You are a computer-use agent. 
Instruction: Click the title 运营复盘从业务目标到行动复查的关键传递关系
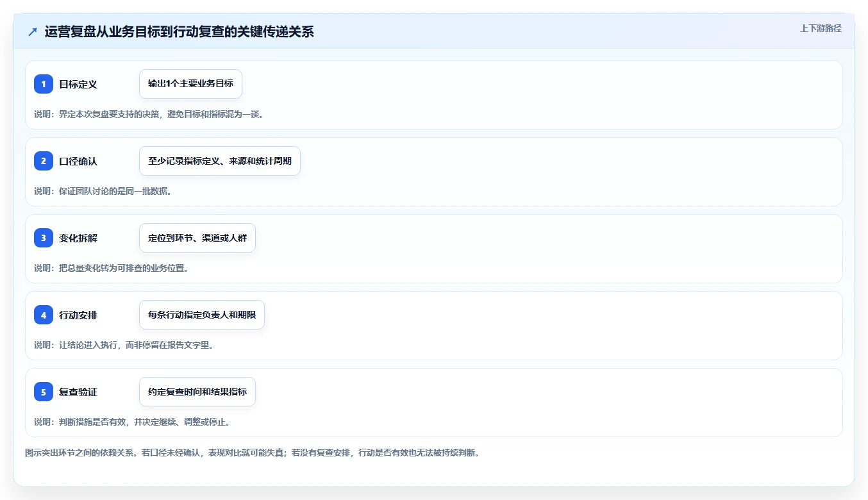(179, 32)
